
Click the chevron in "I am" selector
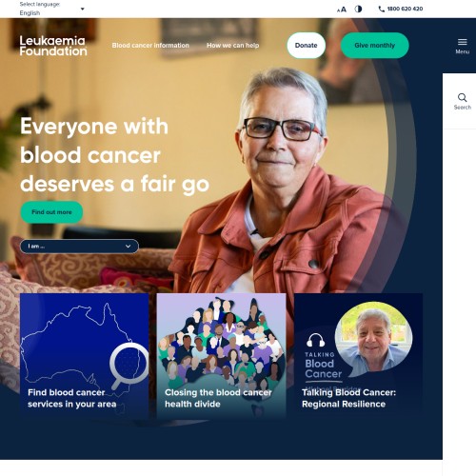128,247
